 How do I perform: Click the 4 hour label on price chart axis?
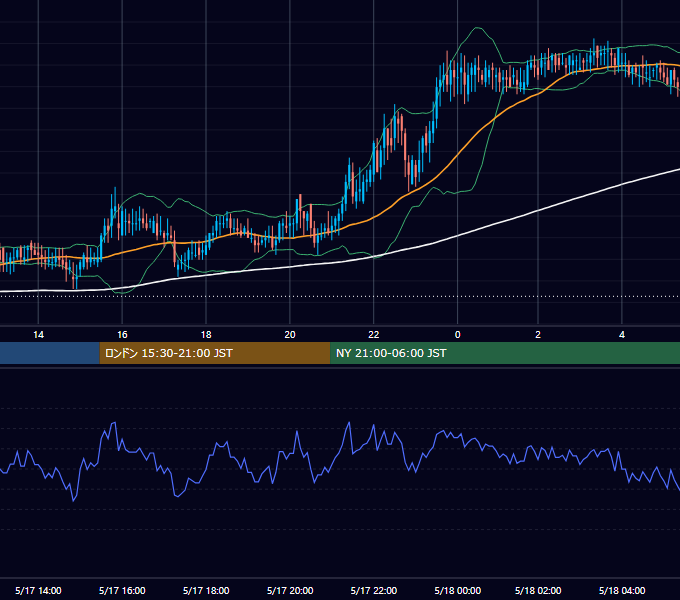point(622,335)
